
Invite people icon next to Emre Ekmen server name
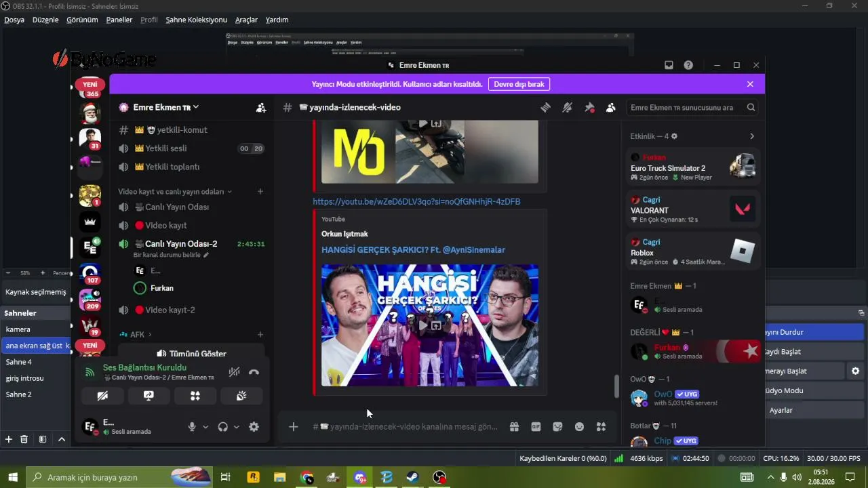(261, 107)
